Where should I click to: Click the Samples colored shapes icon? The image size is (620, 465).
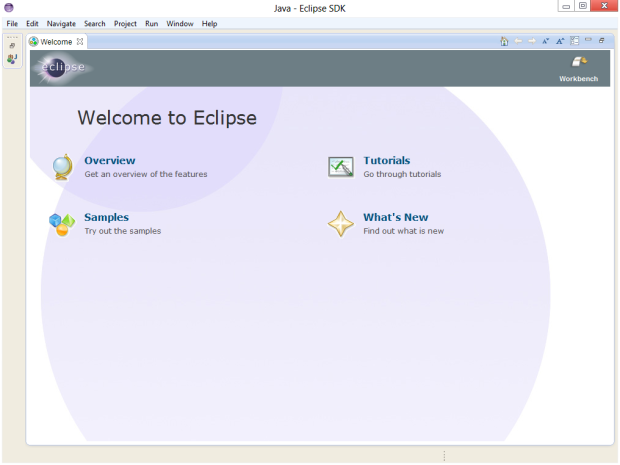pyautogui.click(x=62, y=224)
